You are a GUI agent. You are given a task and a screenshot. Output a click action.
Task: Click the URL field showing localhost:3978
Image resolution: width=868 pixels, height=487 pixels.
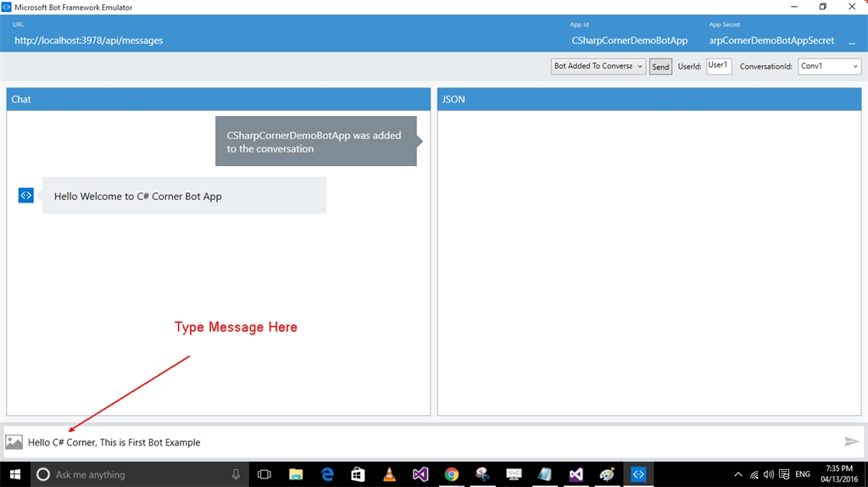point(88,41)
